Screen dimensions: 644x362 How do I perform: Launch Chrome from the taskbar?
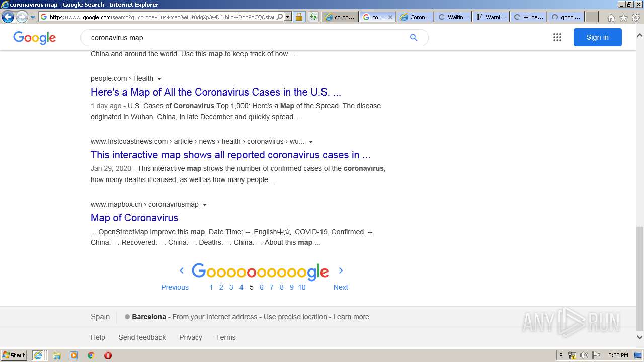point(91,355)
